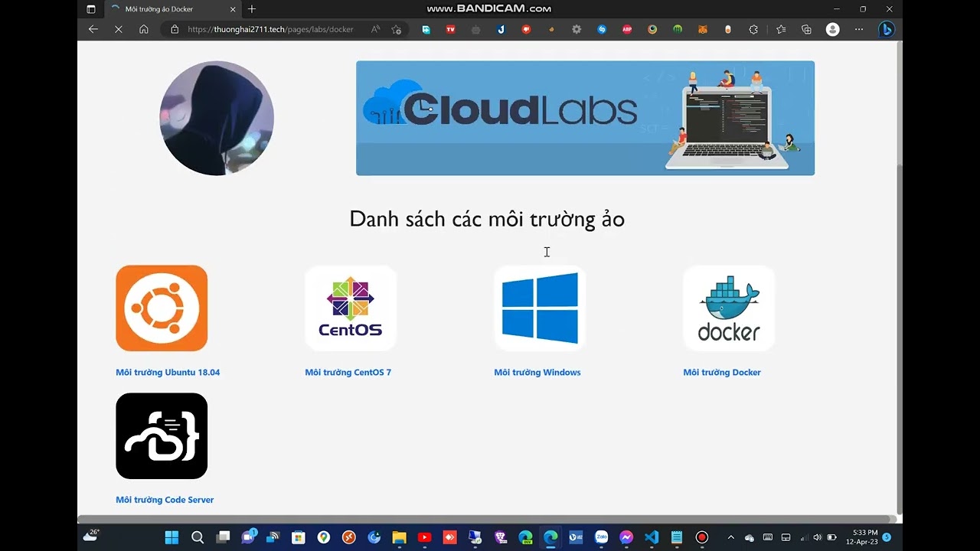
Task: Open the tab actions menu icon
Action: [x=91, y=9]
